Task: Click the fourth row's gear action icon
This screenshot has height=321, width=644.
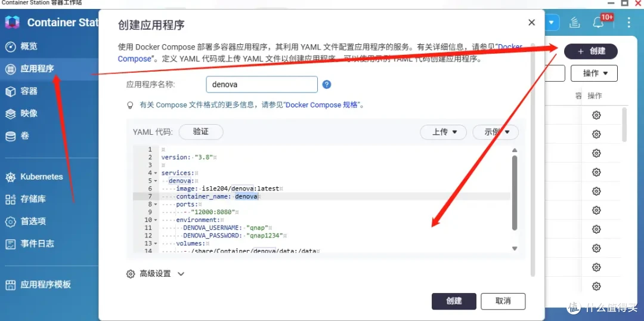Action: pyautogui.click(x=596, y=172)
